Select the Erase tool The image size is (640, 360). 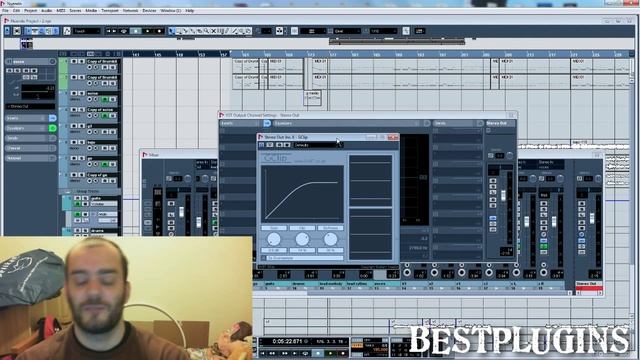tap(200, 31)
